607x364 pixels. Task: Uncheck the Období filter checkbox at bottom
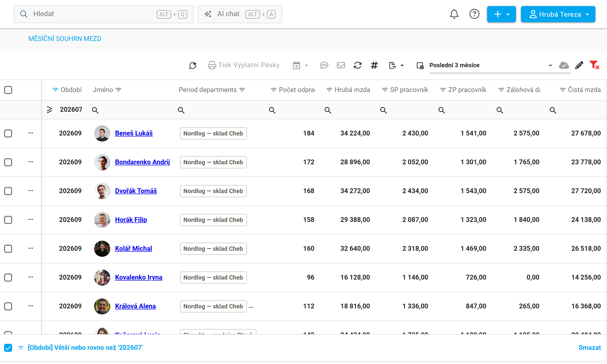coord(8,348)
